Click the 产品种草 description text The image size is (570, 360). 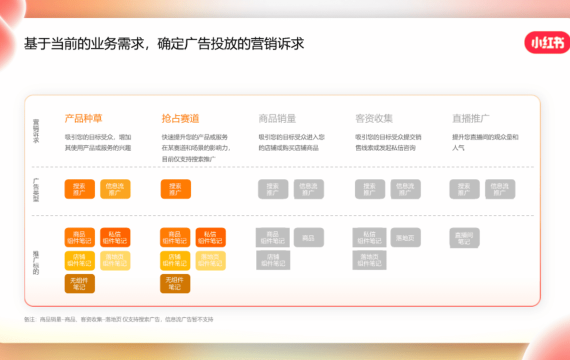click(98, 143)
